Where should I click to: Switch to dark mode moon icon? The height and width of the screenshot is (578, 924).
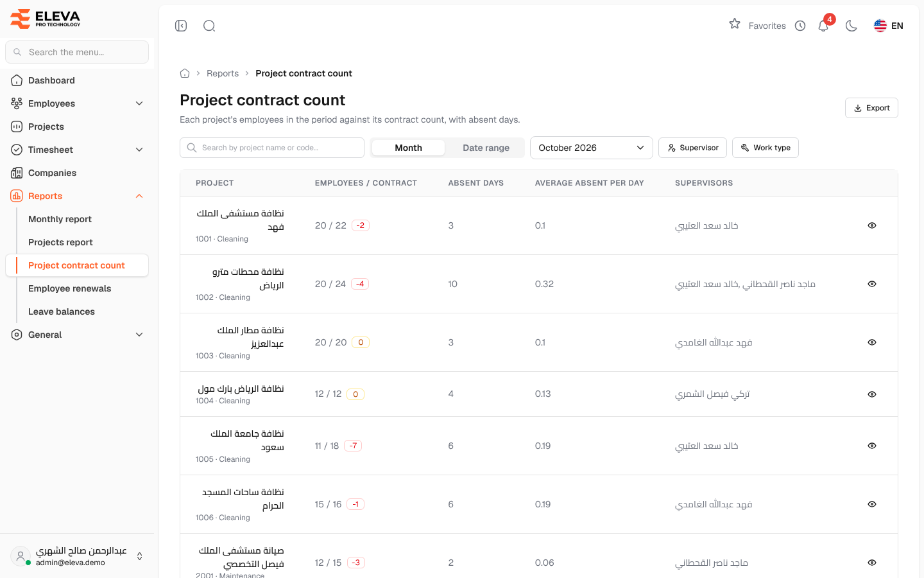tap(851, 26)
